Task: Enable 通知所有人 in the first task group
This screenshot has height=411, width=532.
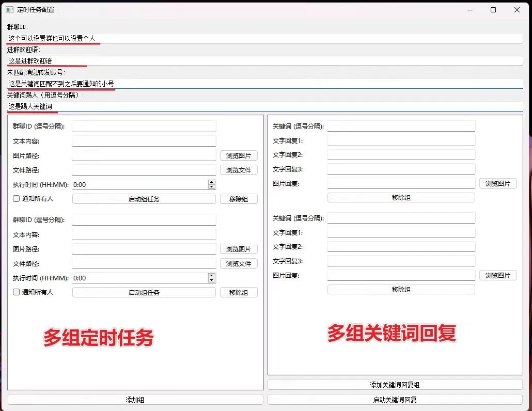Action: click(17, 199)
